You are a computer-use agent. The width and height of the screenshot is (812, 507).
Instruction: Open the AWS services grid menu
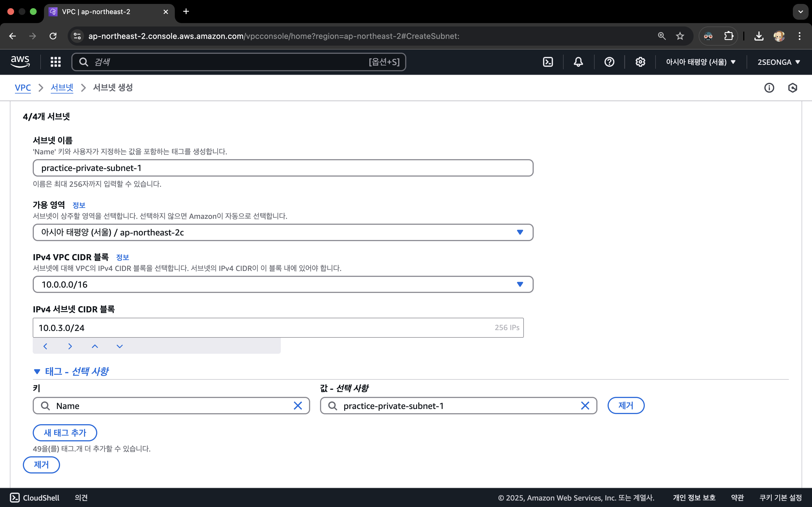tap(55, 62)
